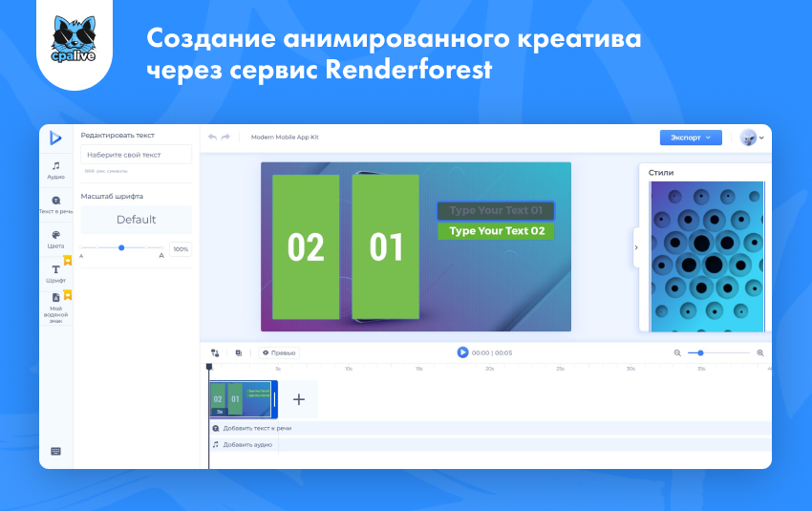Click the premium badge on watermark item
This screenshot has height=511, width=812.
pos(67,294)
